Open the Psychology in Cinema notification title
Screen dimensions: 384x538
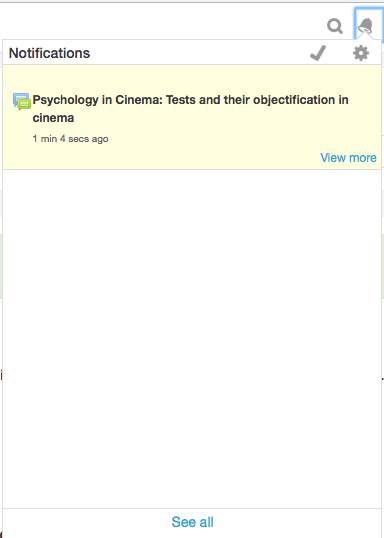190,109
